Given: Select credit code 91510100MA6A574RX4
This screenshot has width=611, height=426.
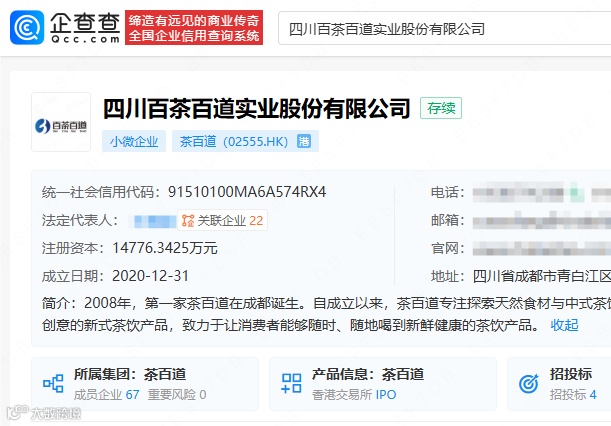Looking at the screenshot, I should tap(247, 192).
